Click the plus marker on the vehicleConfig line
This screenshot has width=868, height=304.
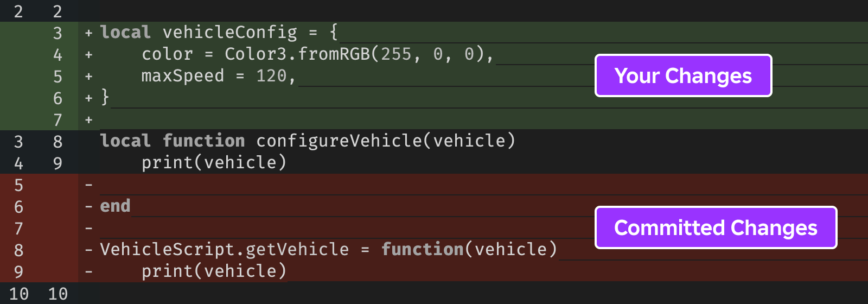pyautogui.click(x=88, y=33)
